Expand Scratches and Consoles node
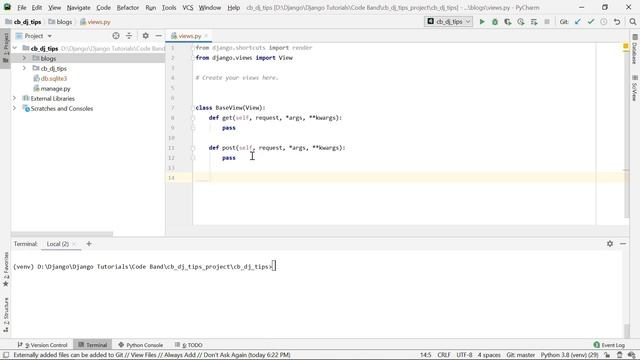 click(x=15, y=108)
